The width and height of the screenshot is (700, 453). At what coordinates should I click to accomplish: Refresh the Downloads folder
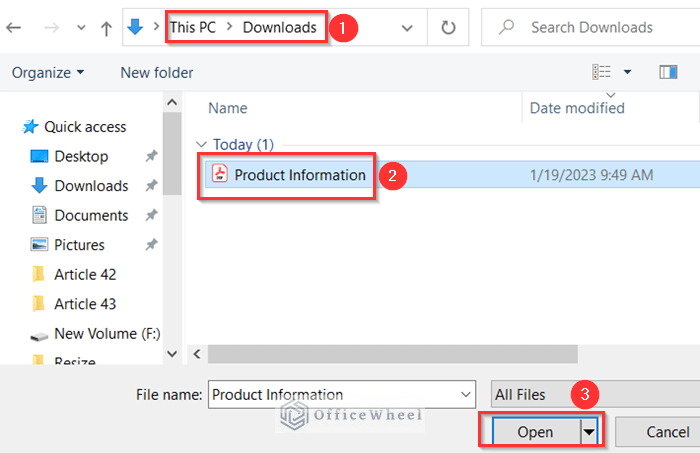[448, 28]
